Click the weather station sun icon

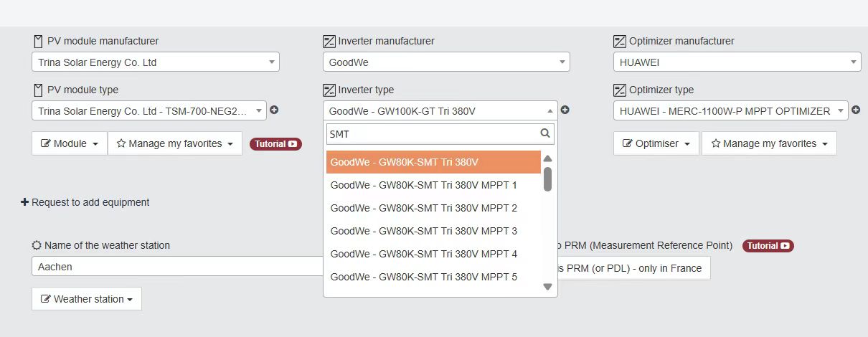coord(37,245)
